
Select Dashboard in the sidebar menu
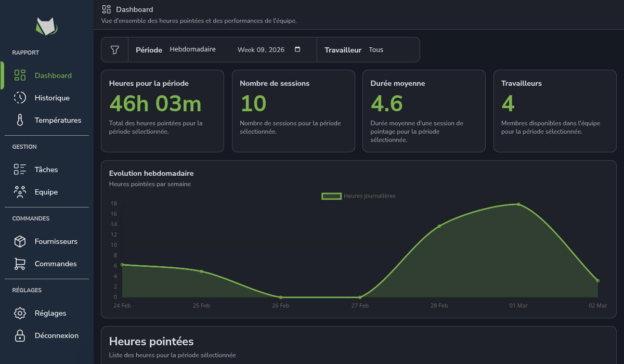(54, 75)
